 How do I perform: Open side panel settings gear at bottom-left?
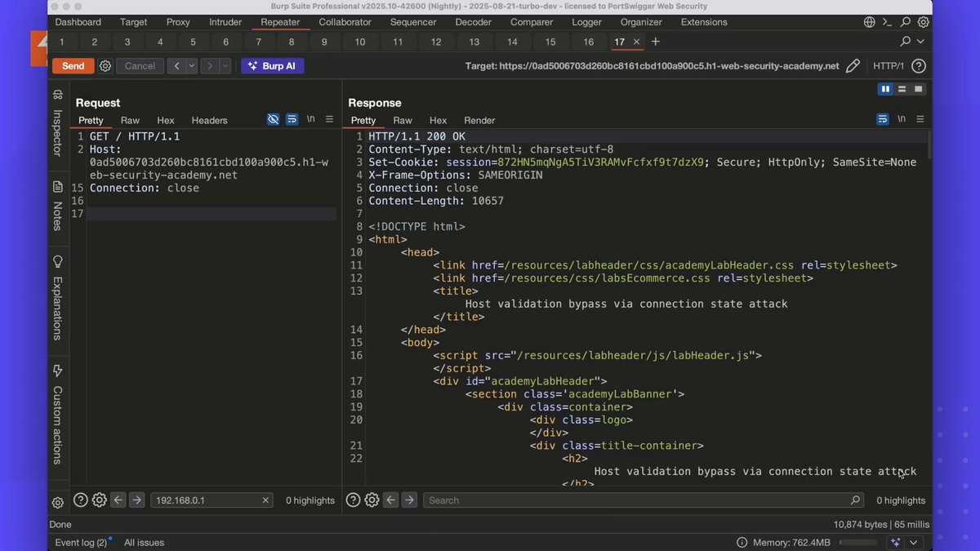point(58,503)
